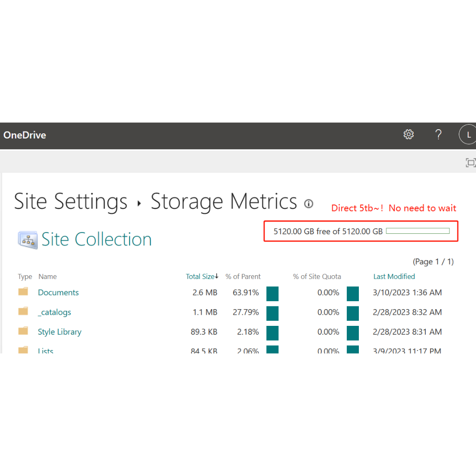This screenshot has height=476, width=476.
Task: Click the OneDrive header label
Action: [x=24, y=135]
